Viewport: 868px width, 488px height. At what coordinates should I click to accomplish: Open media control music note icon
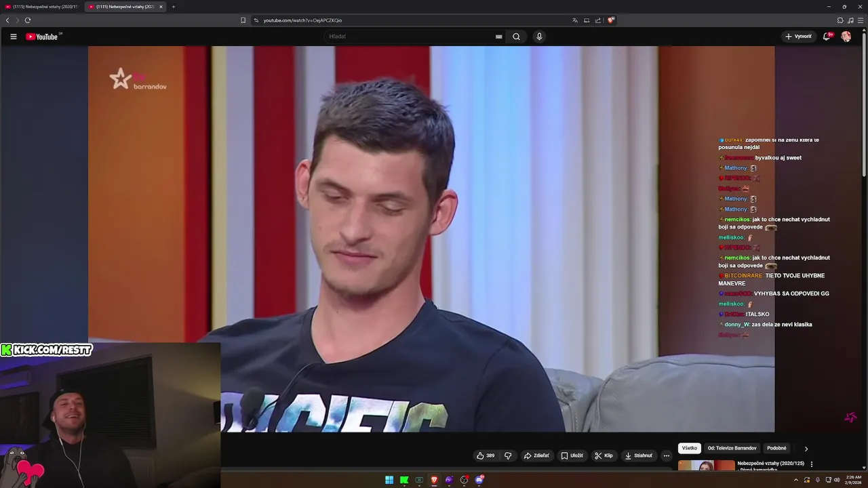click(x=850, y=20)
